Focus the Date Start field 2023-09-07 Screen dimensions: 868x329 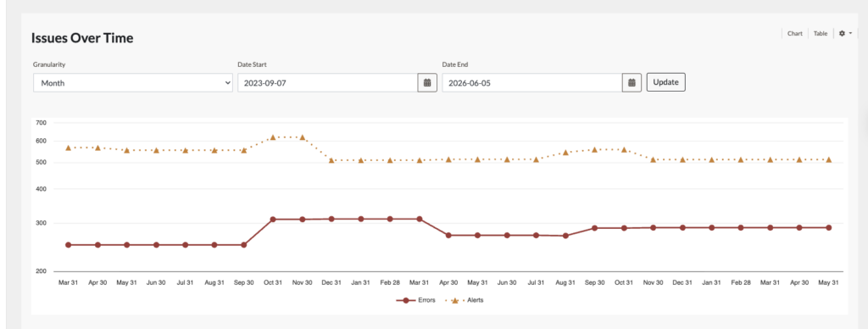click(328, 82)
